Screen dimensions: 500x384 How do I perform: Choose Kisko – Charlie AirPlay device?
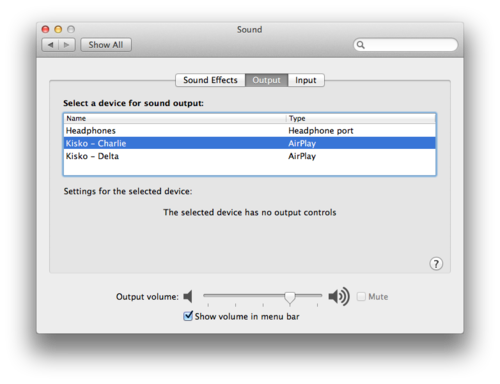point(250,143)
